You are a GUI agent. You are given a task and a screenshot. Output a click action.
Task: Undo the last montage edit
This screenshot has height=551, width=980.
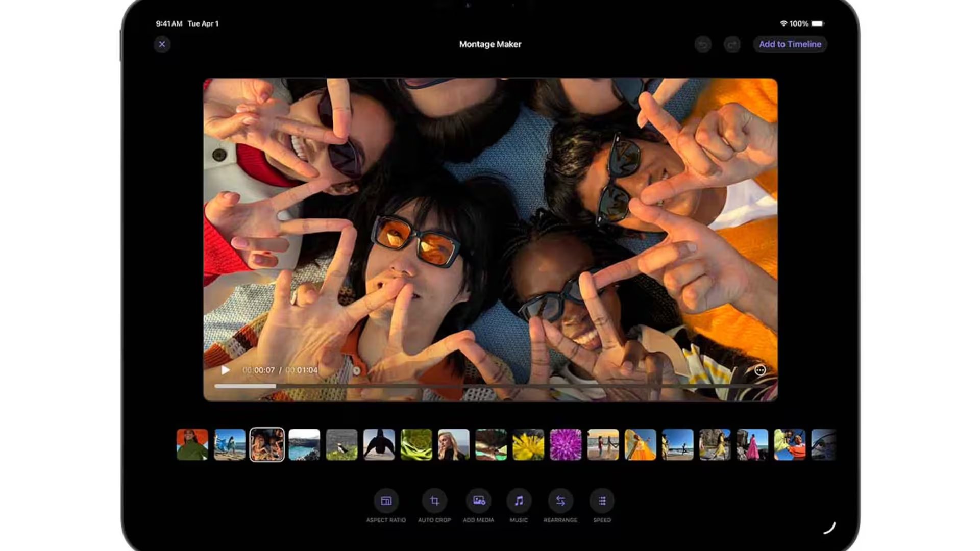coord(703,44)
